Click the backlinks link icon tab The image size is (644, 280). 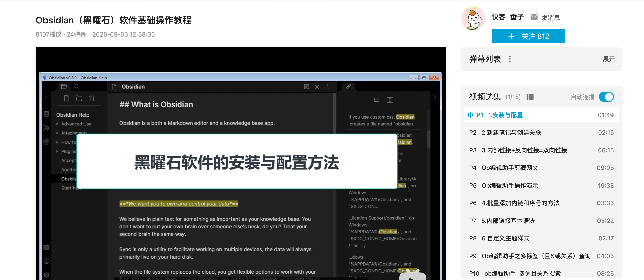(x=349, y=87)
